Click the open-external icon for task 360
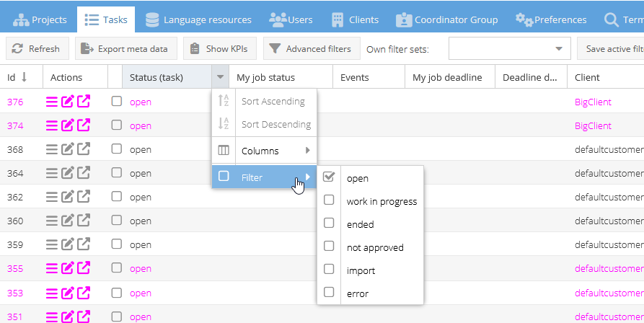Screen dimensions: 644x323 tap(84, 221)
